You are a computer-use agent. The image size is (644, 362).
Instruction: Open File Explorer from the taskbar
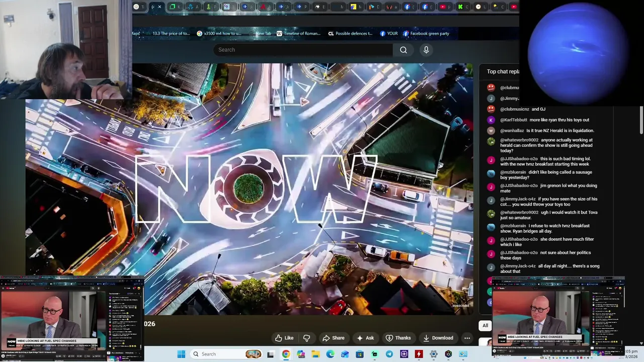coord(315,354)
